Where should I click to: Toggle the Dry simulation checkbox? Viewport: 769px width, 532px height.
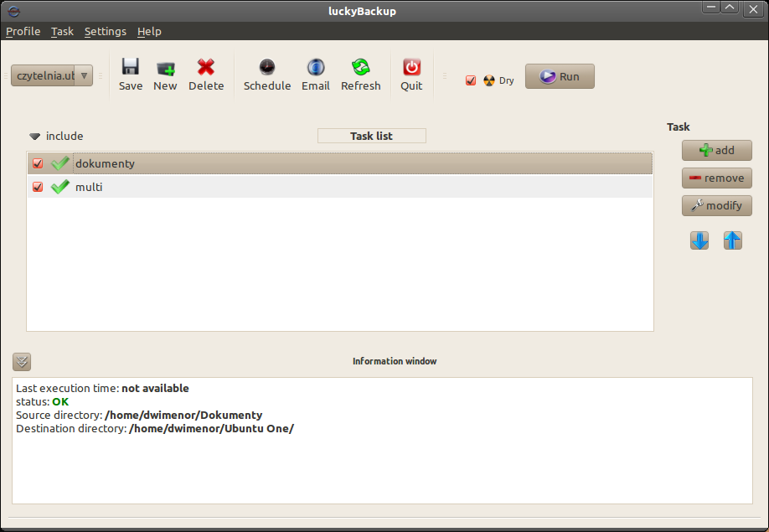(x=471, y=80)
